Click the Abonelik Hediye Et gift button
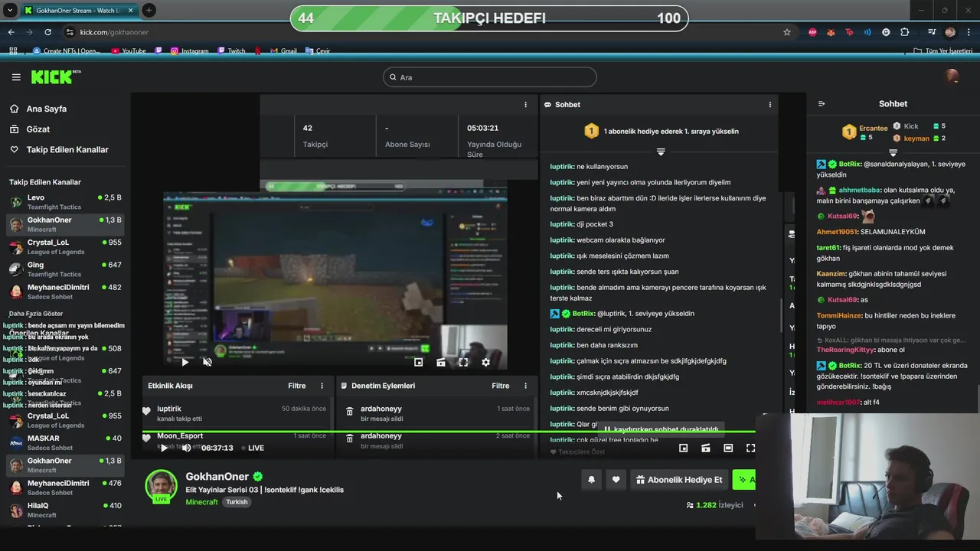This screenshot has width=980, height=551. click(678, 480)
